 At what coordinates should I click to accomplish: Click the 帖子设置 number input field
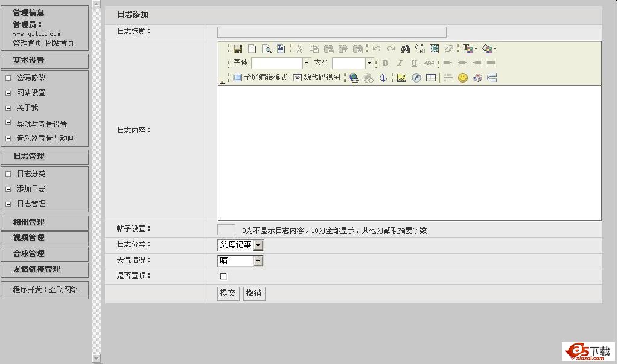tap(226, 230)
